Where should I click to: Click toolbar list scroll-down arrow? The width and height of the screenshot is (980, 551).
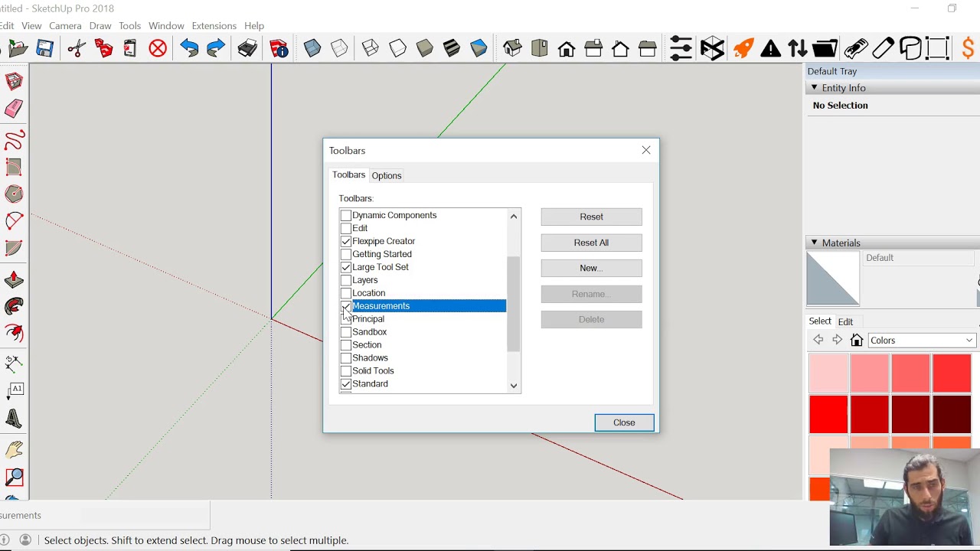point(514,386)
